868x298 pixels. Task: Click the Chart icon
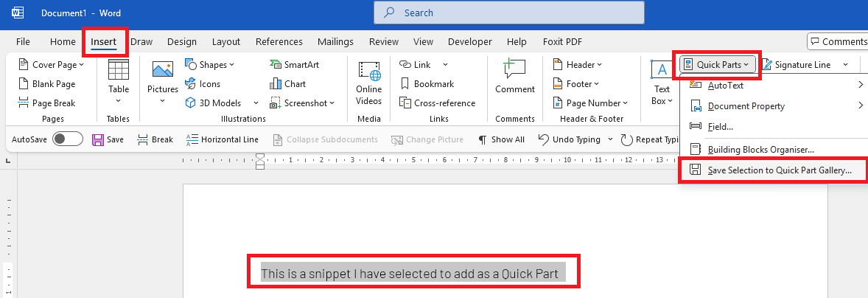pyautogui.click(x=288, y=83)
